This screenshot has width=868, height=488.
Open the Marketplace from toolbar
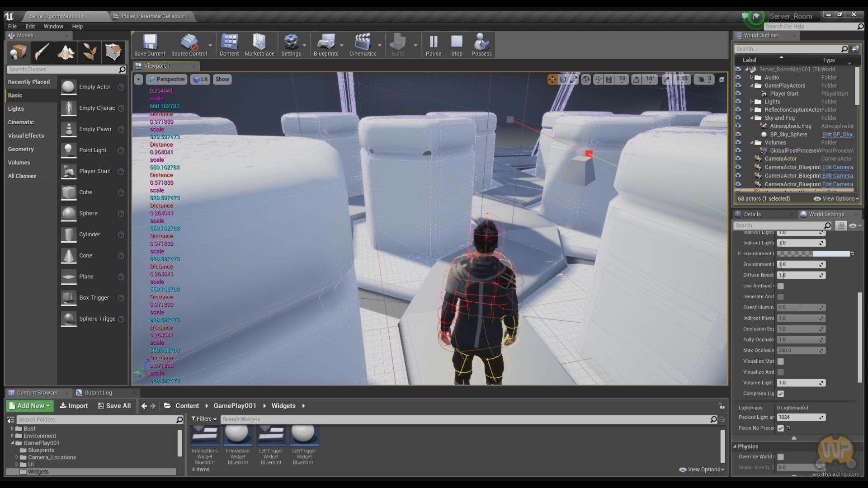259,45
